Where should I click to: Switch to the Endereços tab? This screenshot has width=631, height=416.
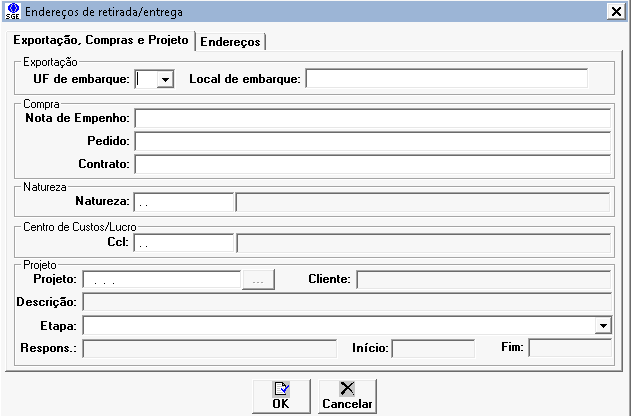pyautogui.click(x=230, y=42)
